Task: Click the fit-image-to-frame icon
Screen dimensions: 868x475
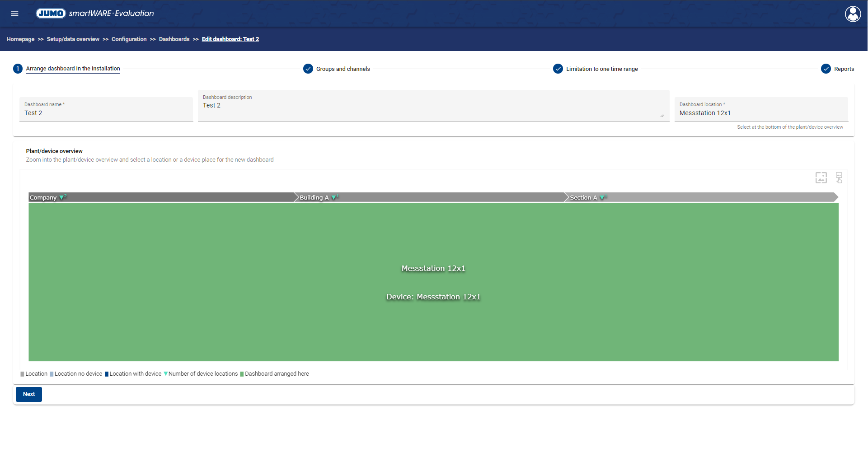Action: [821, 177]
